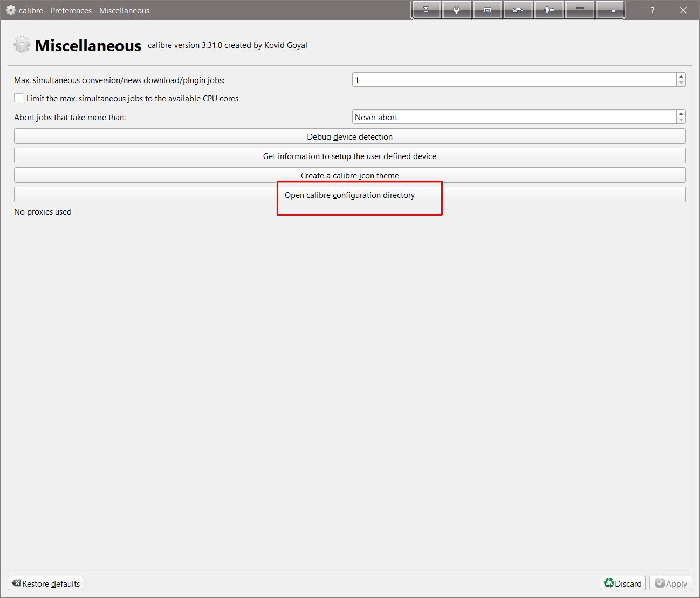Click the Apply button
Image resolution: width=700 pixels, height=598 pixels.
click(x=671, y=583)
